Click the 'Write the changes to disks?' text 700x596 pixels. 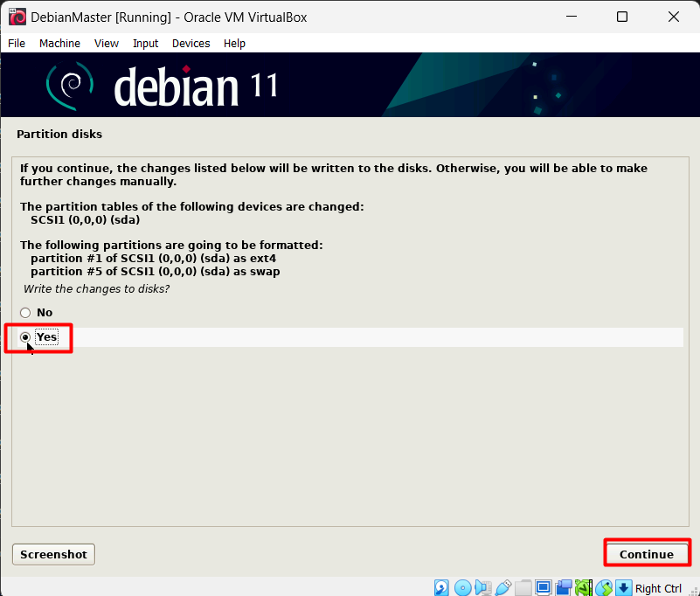(x=96, y=289)
